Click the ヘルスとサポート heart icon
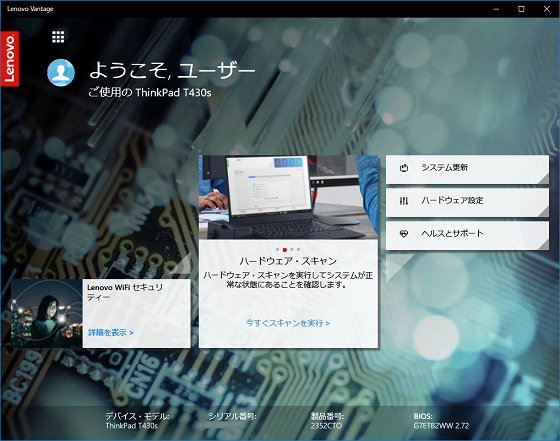560x441 pixels. (x=404, y=234)
